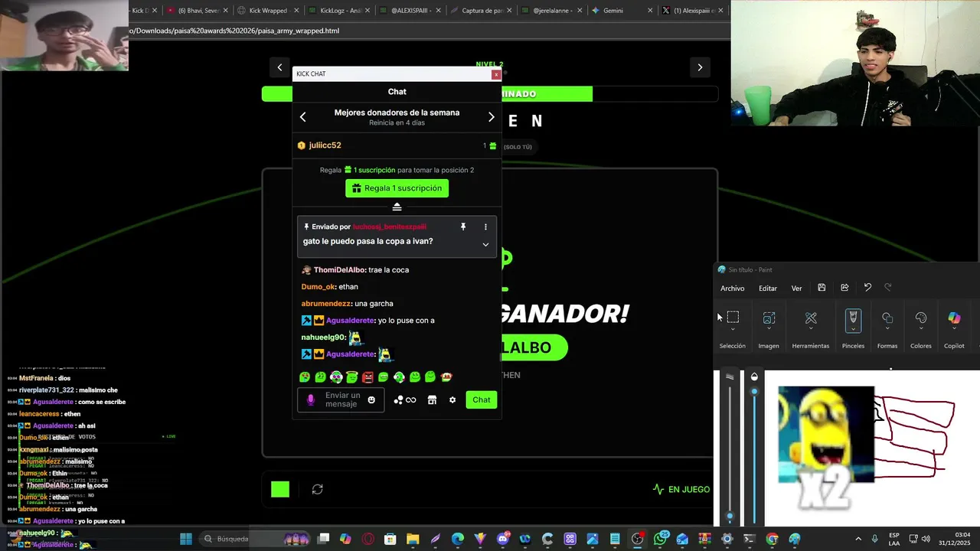
Task: Click the green square button at page bottom
Action: point(280,489)
